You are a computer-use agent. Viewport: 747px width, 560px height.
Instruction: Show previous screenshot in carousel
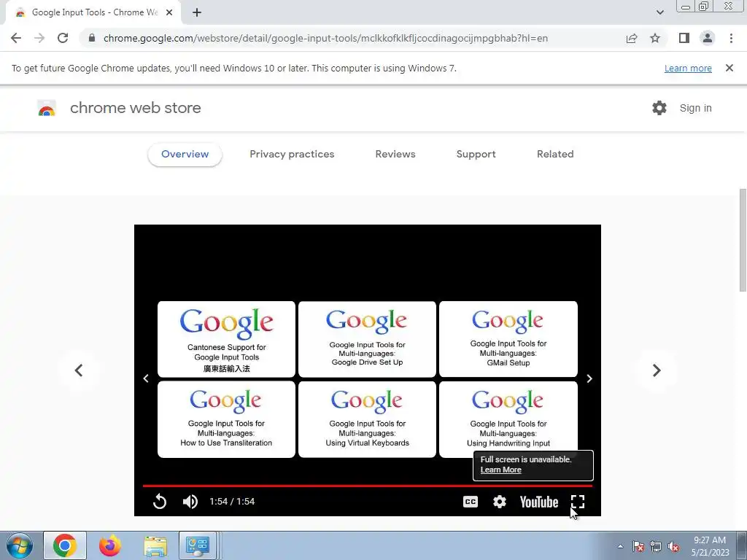pyautogui.click(x=79, y=370)
